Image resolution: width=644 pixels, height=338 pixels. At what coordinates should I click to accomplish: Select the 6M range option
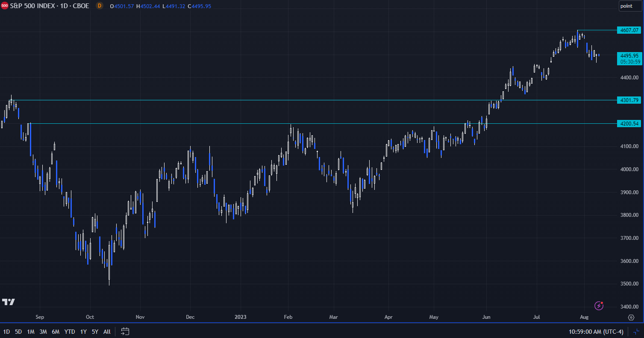[x=56, y=331]
